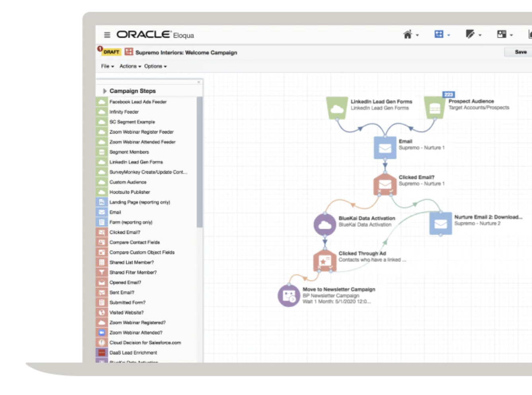Click the Cloud Decision for Salesforce.com label

pos(145,342)
